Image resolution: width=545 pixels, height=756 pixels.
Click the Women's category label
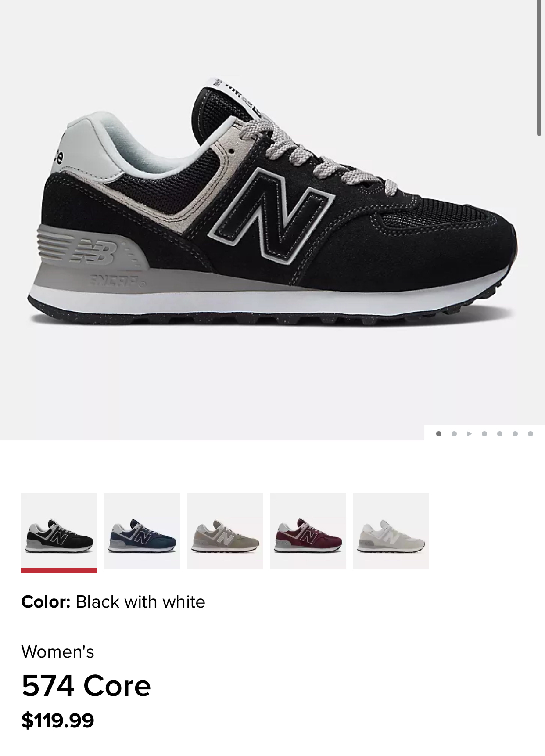(x=57, y=652)
